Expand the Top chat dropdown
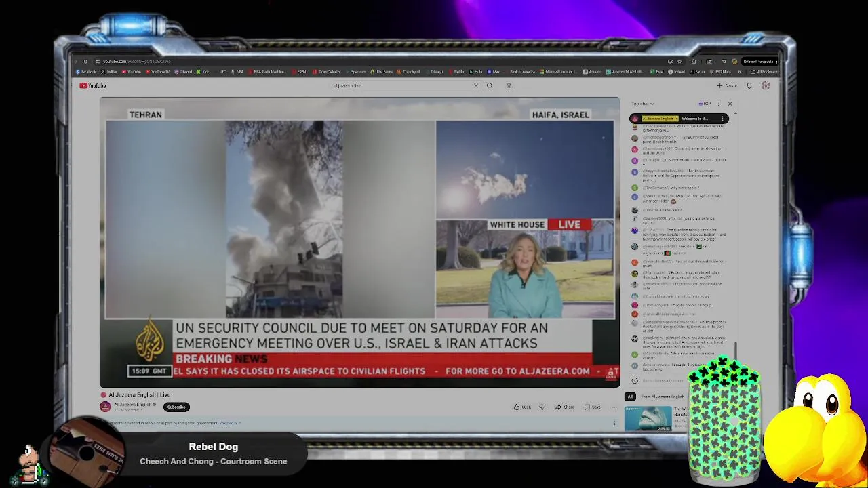Viewport: 868px width, 488px height. (x=642, y=104)
